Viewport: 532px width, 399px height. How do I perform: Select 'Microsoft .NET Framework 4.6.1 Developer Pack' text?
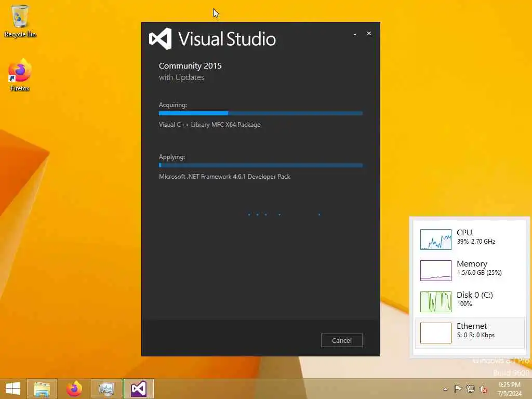click(224, 177)
